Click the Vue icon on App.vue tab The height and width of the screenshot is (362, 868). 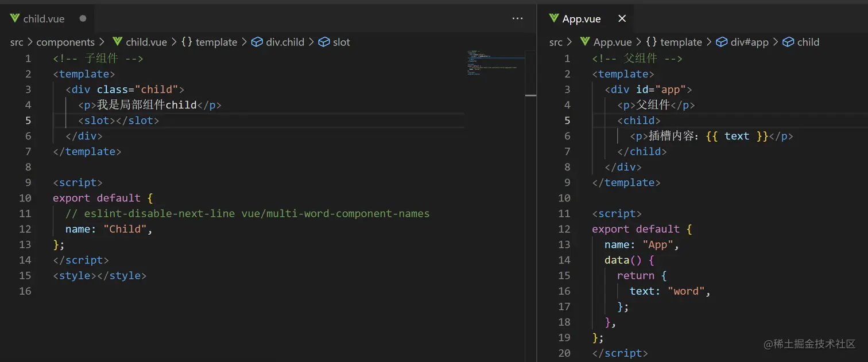pyautogui.click(x=554, y=18)
